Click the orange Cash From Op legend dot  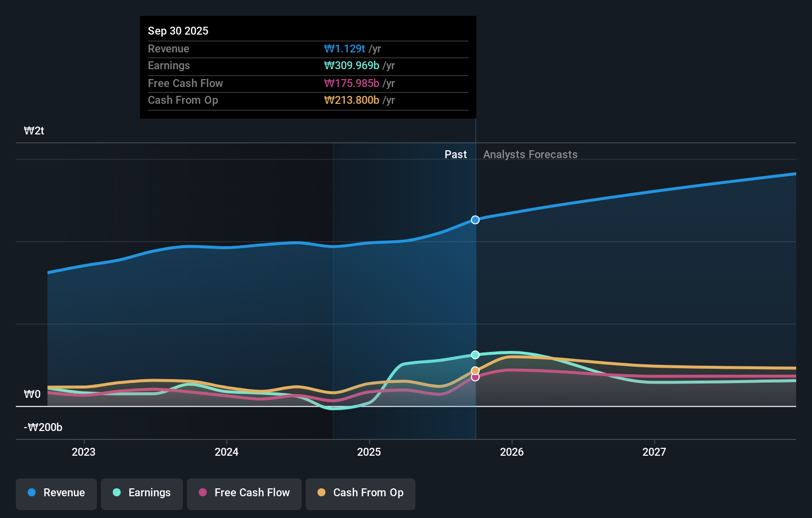coord(322,493)
